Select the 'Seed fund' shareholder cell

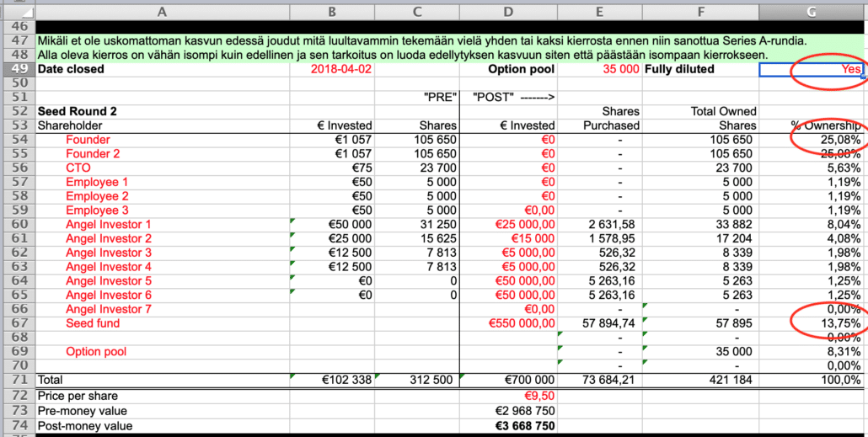point(162,323)
